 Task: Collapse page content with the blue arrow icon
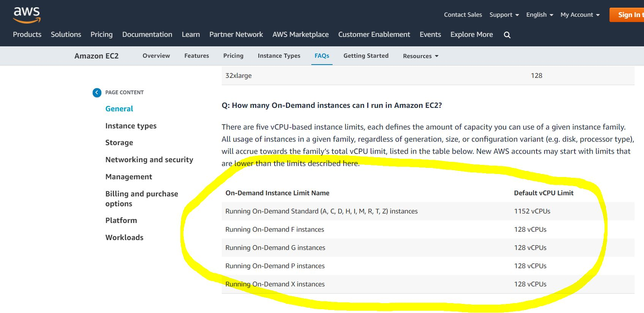pos(97,92)
